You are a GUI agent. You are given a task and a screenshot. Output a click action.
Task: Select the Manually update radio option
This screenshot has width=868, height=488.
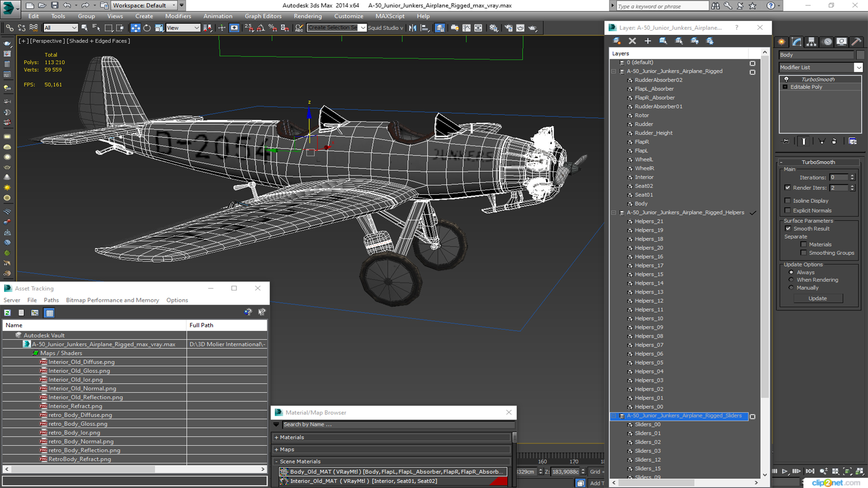click(x=791, y=288)
